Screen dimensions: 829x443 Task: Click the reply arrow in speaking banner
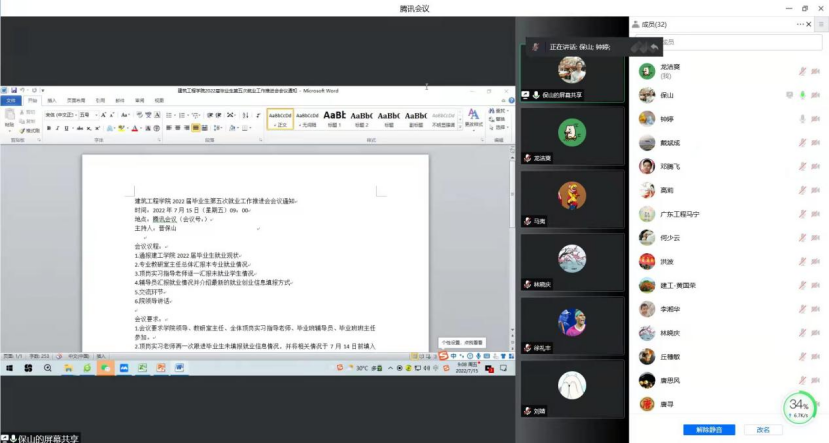pyautogui.click(x=654, y=47)
